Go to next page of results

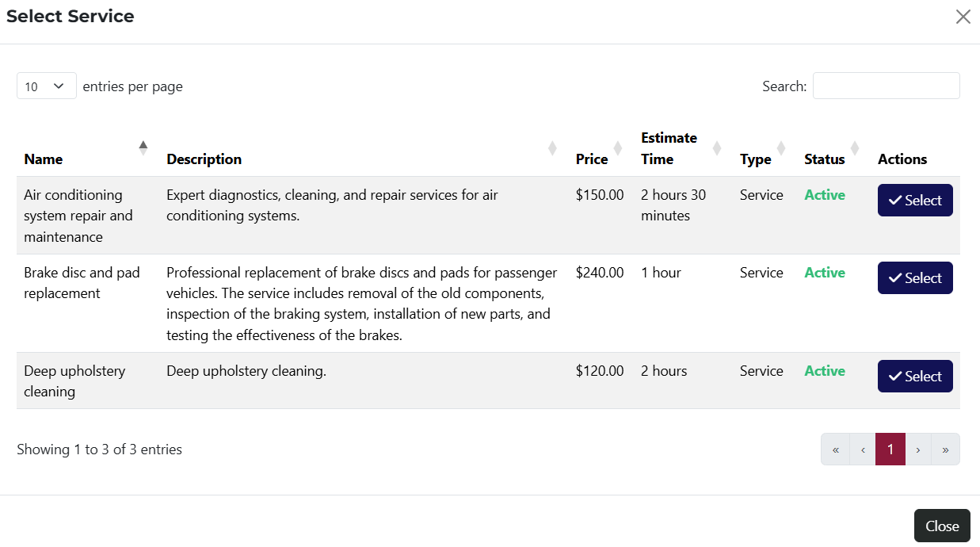(x=918, y=449)
